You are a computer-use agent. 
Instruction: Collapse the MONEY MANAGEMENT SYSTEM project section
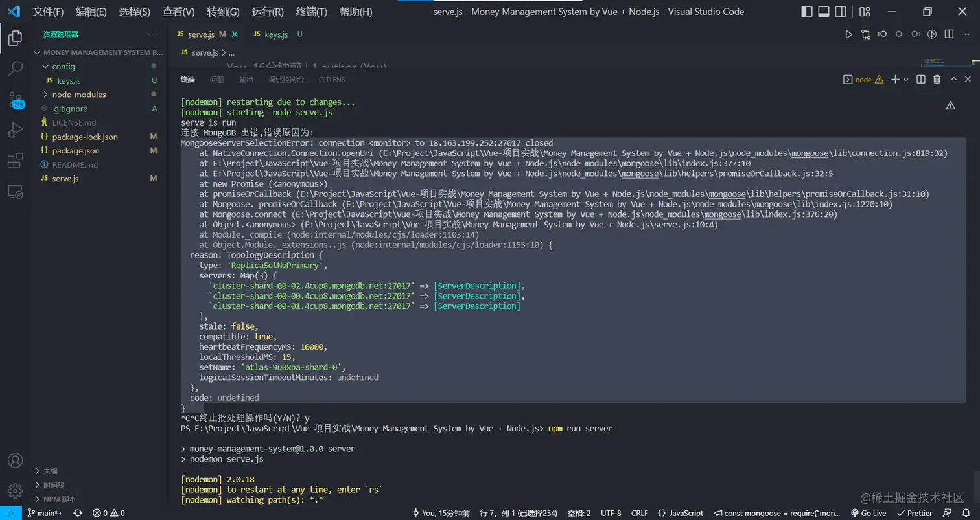coord(38,52)
